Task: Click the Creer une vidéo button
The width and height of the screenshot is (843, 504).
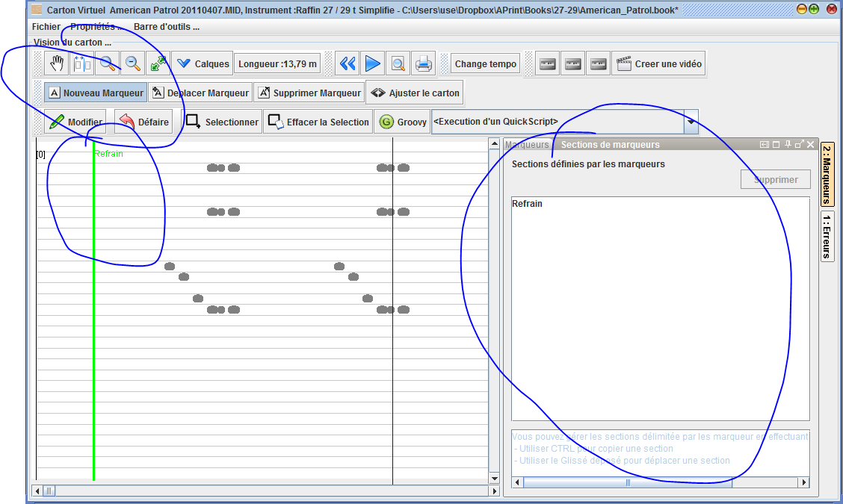Action: coord(658,64)
